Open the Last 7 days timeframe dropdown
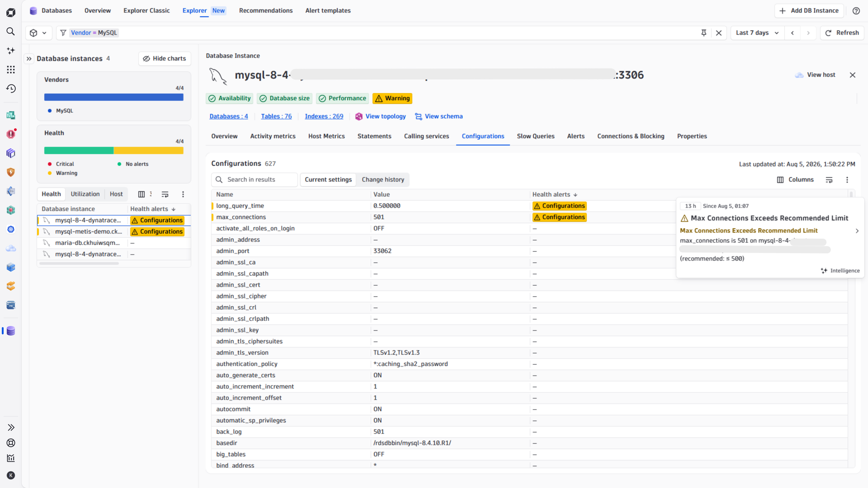Screen dimensions: 868x488 [757, 33]
